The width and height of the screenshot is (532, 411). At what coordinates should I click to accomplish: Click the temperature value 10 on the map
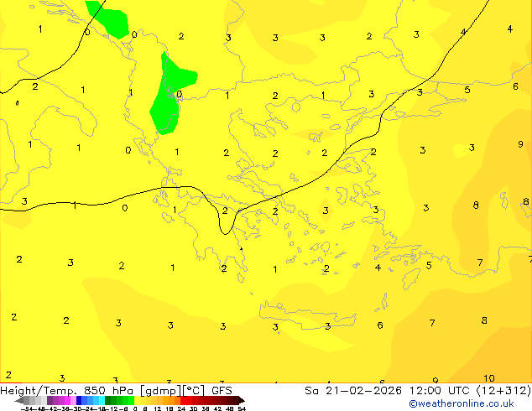tap(489, 378)
